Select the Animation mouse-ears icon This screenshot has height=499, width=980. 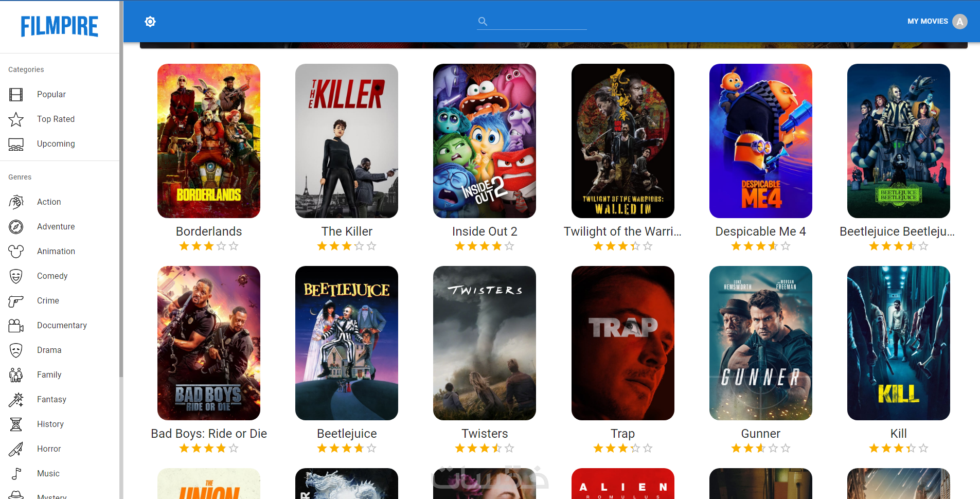16,252
